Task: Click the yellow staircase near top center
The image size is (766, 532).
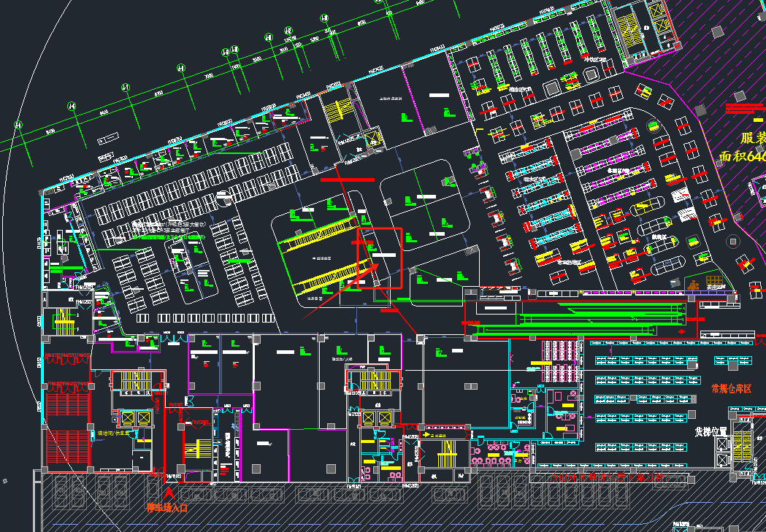Action: tap(337, 111)
